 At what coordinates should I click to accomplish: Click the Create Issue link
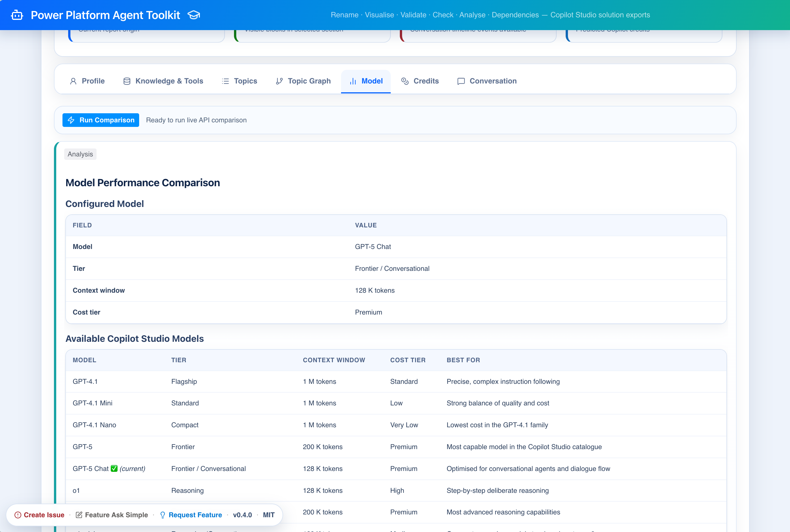click(44, 515)
